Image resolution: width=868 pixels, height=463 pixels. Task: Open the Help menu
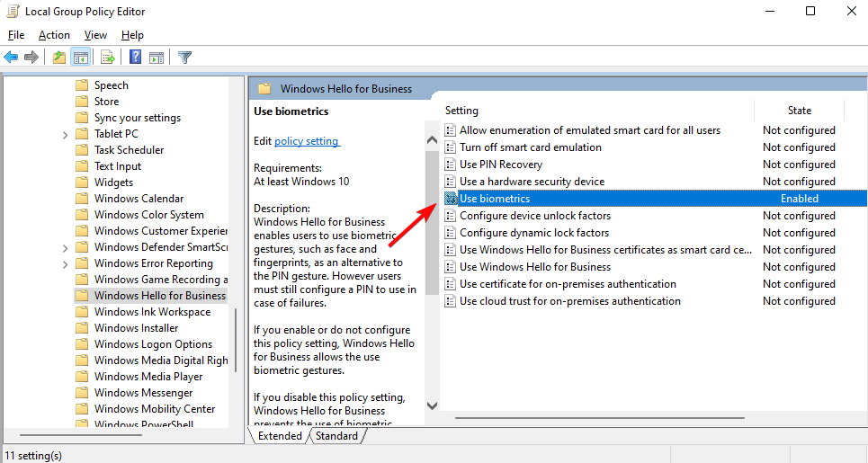[x=132, y=35]
